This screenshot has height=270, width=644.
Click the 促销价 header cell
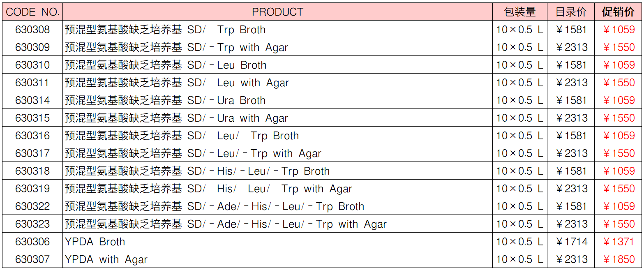point(618,12)
